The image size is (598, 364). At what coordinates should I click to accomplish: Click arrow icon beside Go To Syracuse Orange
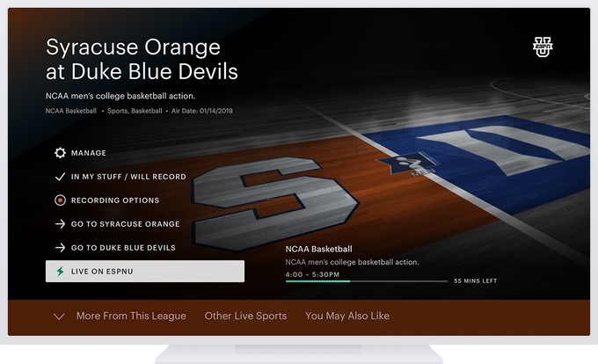click(60, 223)
